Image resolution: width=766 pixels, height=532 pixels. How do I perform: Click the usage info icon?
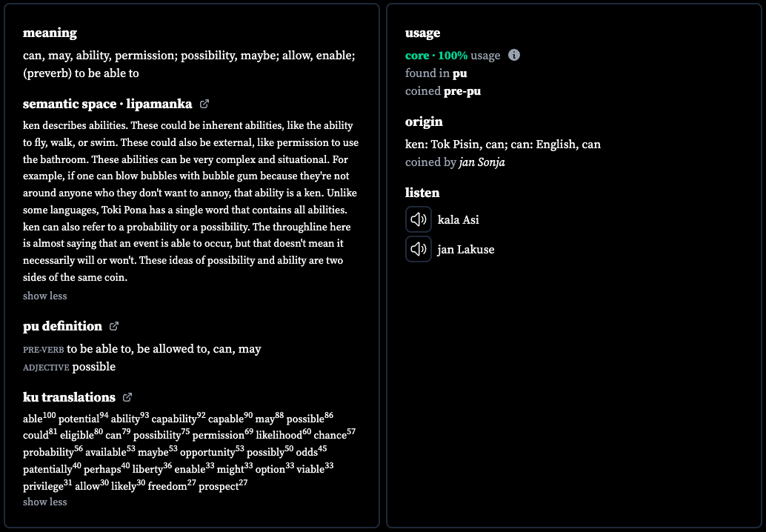[514, 56]
